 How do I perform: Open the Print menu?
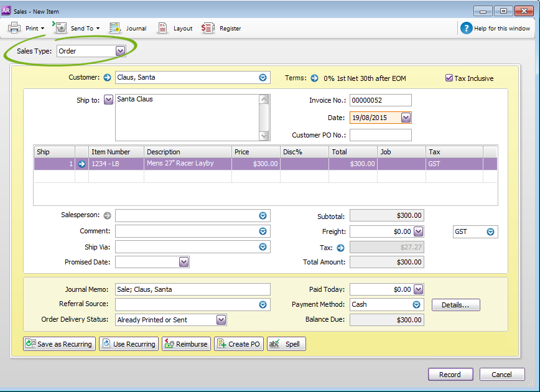coord(26,28)
